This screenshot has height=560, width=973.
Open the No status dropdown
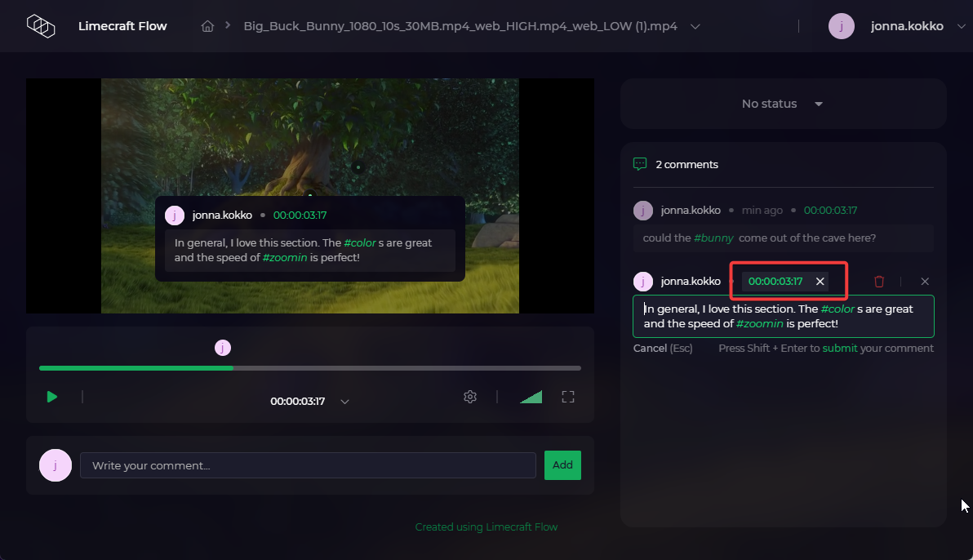[783, 104]
